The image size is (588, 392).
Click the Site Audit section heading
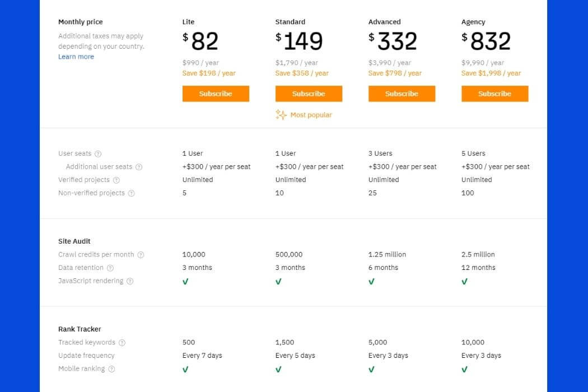pos(74,241)
